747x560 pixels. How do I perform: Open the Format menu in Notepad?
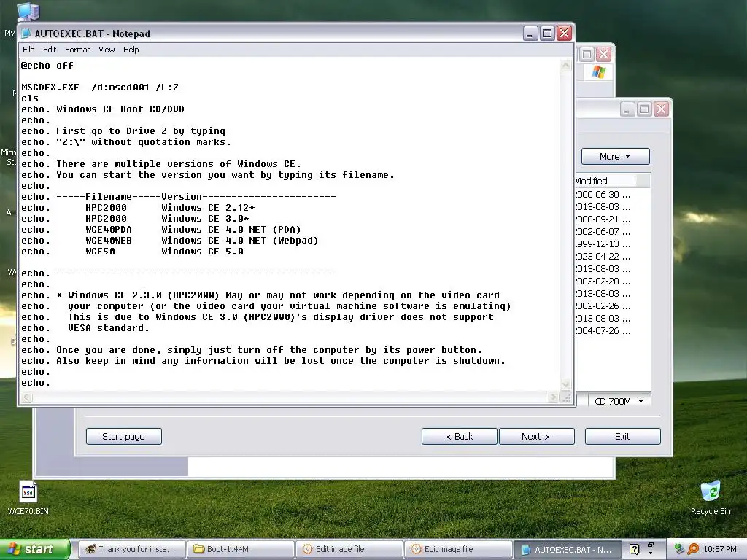click(77, 50)
